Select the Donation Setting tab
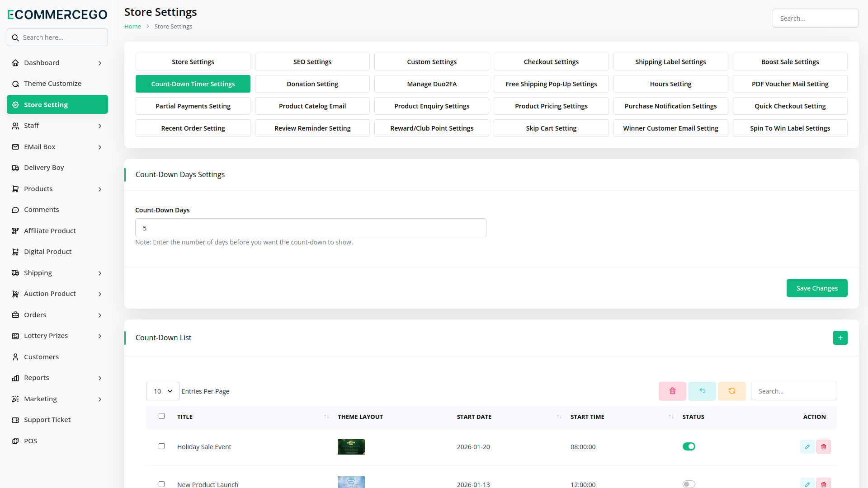Image resolution: width=868 pixels, height=488 pixels. coord(312,84)
